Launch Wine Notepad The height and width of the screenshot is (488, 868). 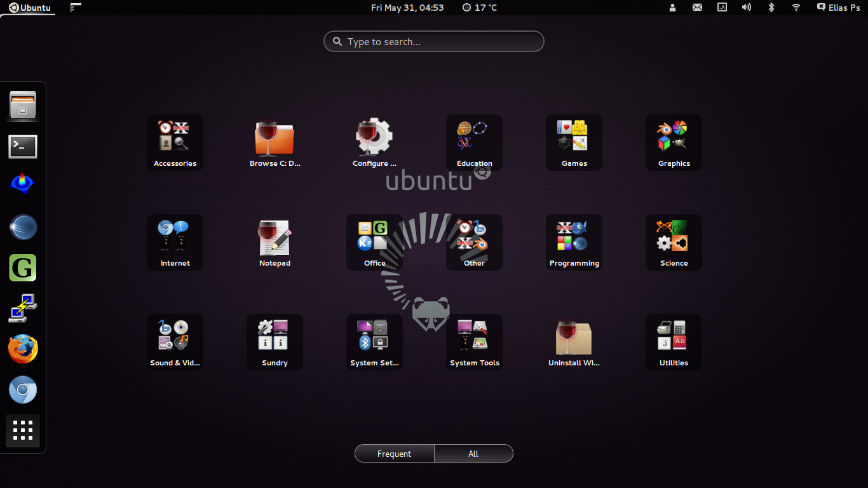(275, 242)
